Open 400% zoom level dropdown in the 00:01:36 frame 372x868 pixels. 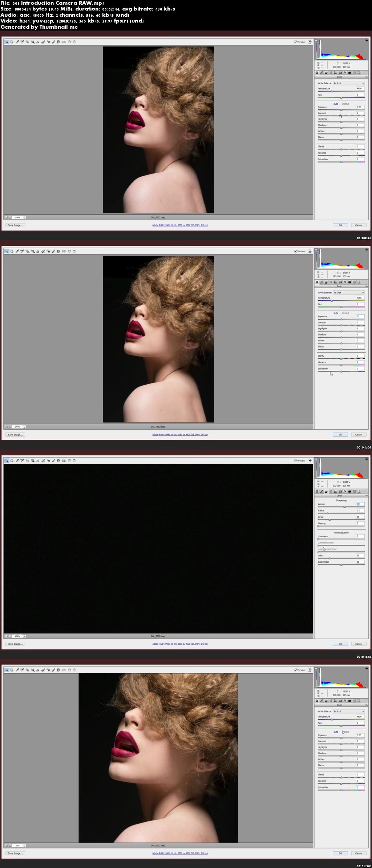pos(24,636)
